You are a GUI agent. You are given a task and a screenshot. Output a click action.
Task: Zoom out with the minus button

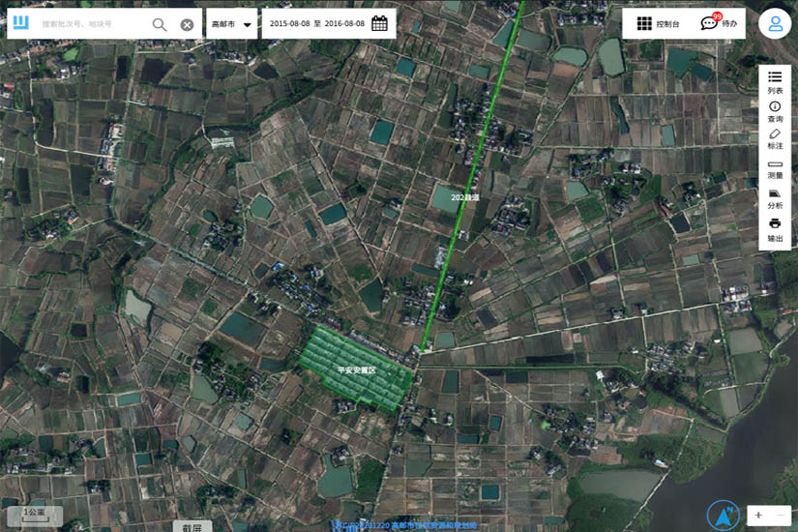(x=781, y=516)
